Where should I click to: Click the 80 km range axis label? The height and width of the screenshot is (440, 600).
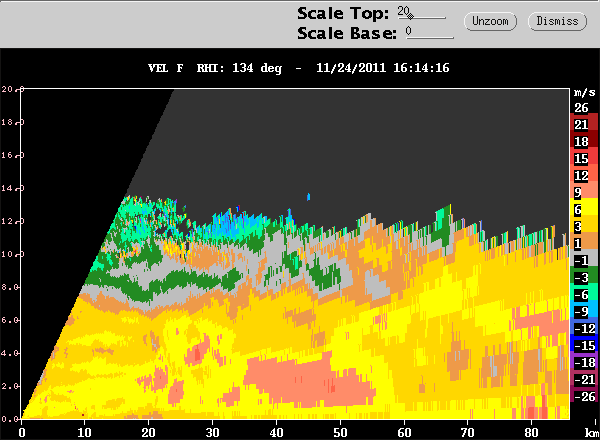tap(532, 433)
